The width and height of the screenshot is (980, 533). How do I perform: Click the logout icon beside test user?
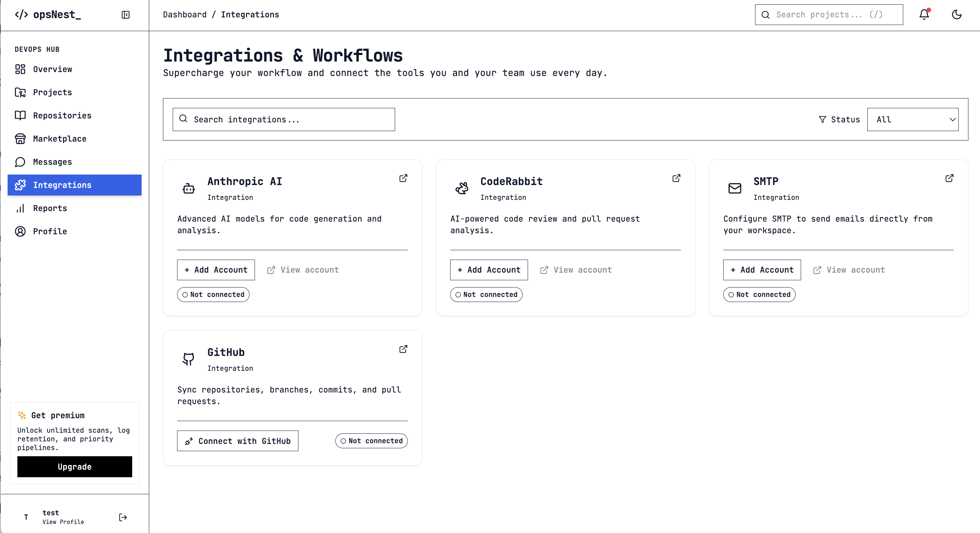(123, 517)
